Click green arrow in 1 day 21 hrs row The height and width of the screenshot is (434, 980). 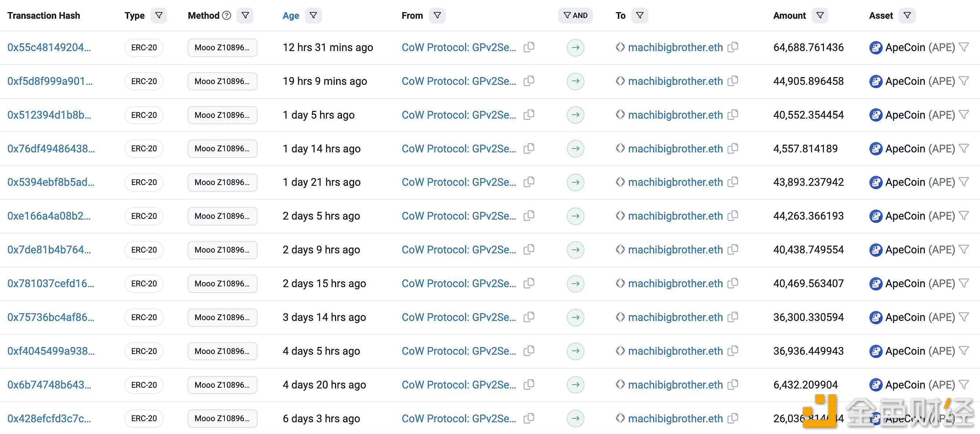click(x=576, y=182)
